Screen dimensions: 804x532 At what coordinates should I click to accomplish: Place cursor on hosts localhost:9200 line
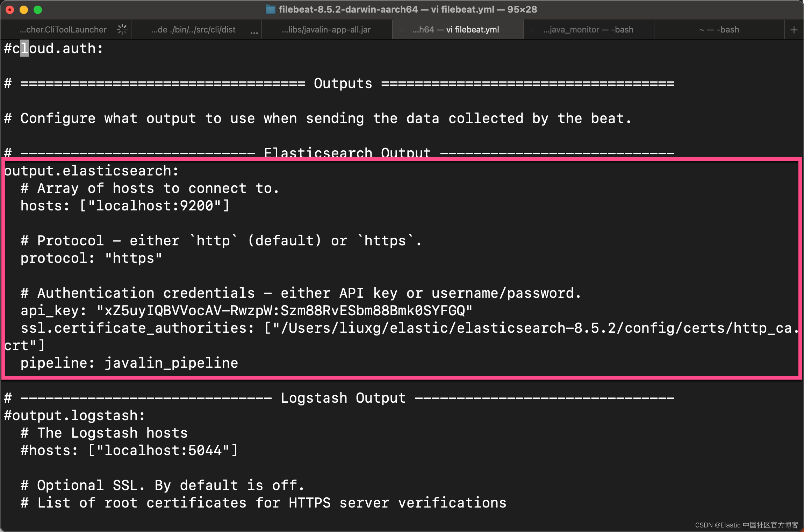click(124, 206)
